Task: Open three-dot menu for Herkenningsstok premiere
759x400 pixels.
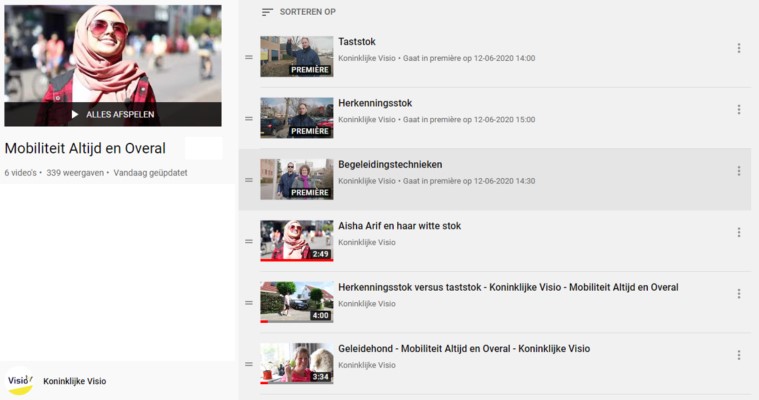Action: pyautogui.click(x=739, y=109)
